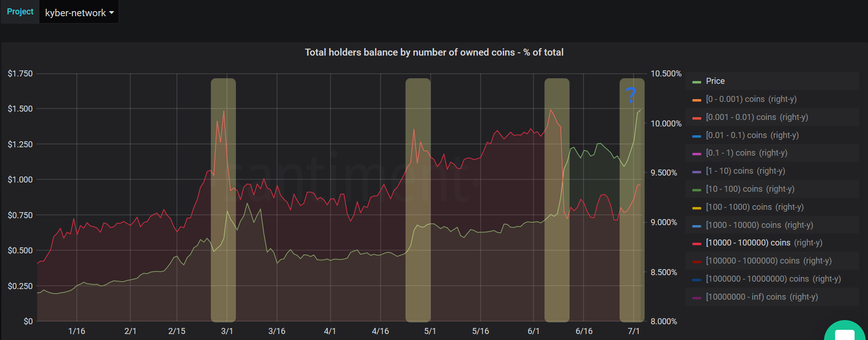
Task: Click the Project variable label
Action: [x=20, y=12]
